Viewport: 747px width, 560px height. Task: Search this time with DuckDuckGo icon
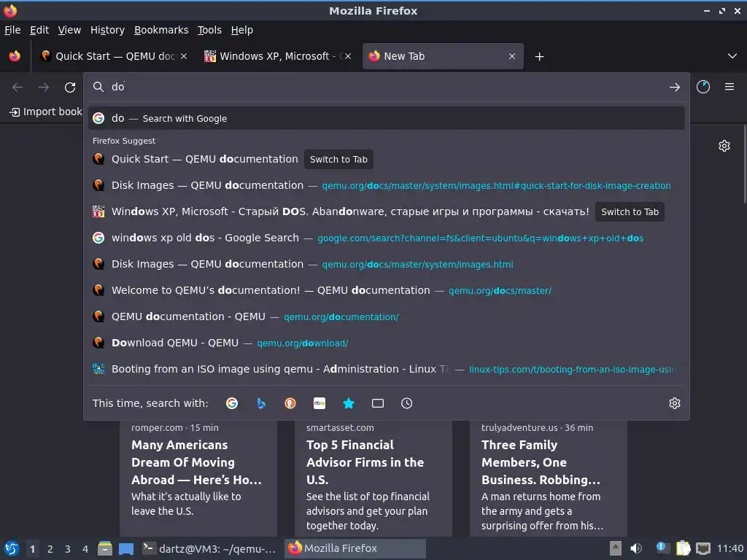[290, 403]
